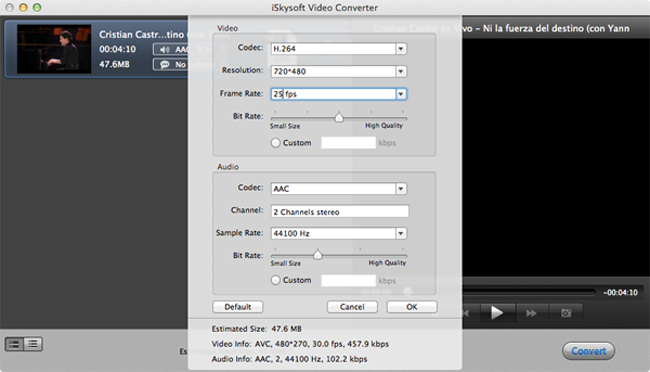Click the Default button
The image size is (650, 372).
(238, 307)
